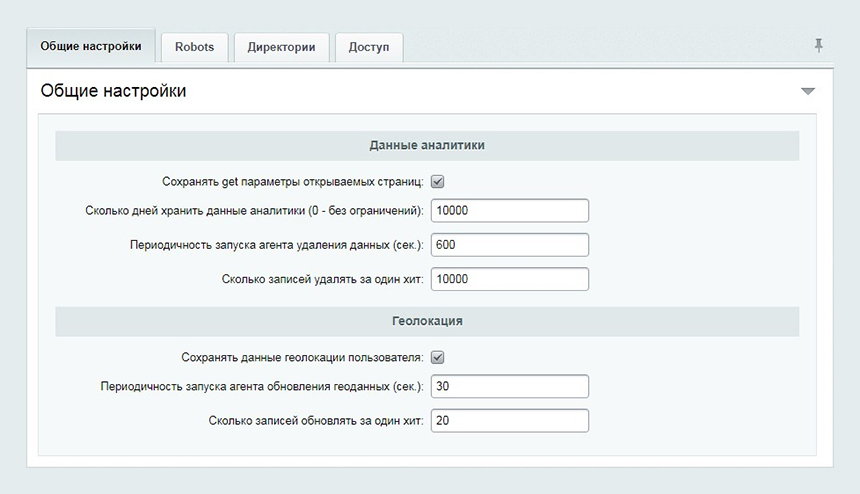Screen dimensions: 860x494
Task: Click the label Сколько дней хранить данные аналитики
Action: pyautogui.click(x=254, y=211)
